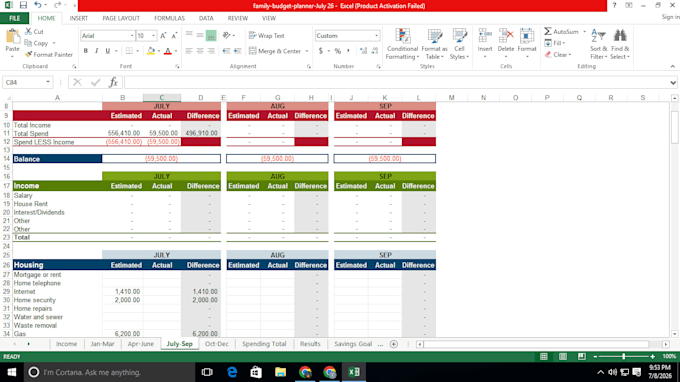The image size is (680, 382).
Task: Click the Merge & Center button
Action: coord(275,51)
